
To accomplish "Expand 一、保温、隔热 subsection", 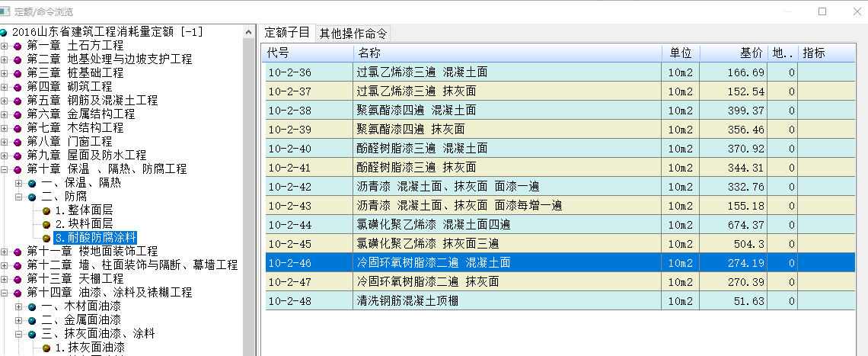I will [19, 183].
